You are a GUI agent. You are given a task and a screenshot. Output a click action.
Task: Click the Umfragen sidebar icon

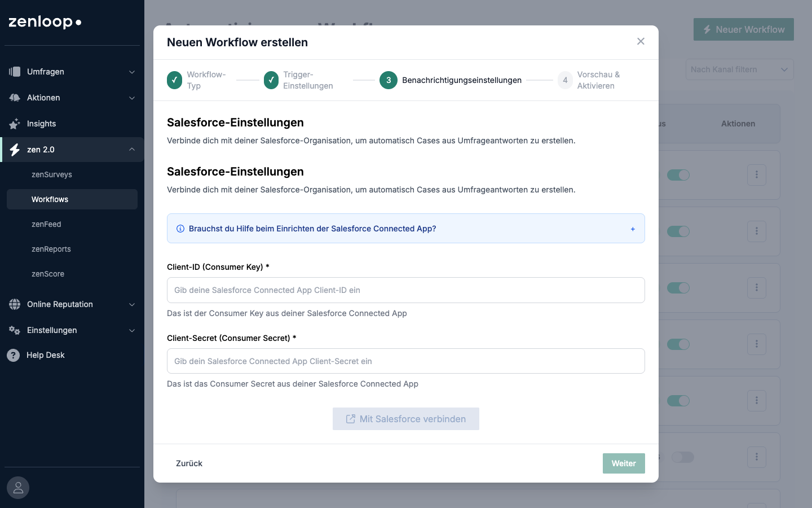pyautogui.click(x=15, y=72)
